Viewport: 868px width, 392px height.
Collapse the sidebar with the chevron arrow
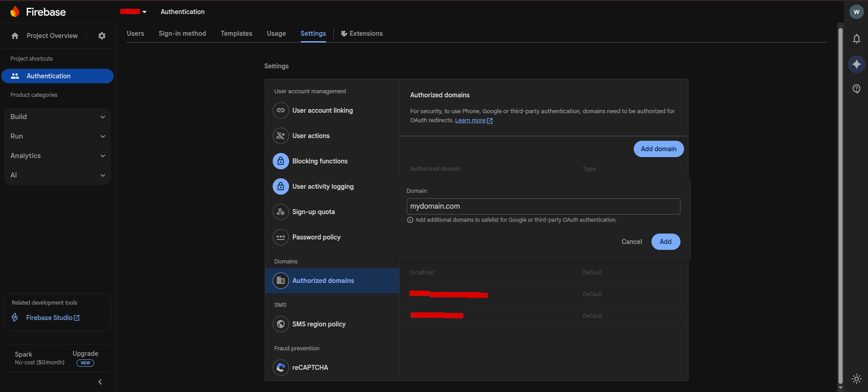pos(100,382)
